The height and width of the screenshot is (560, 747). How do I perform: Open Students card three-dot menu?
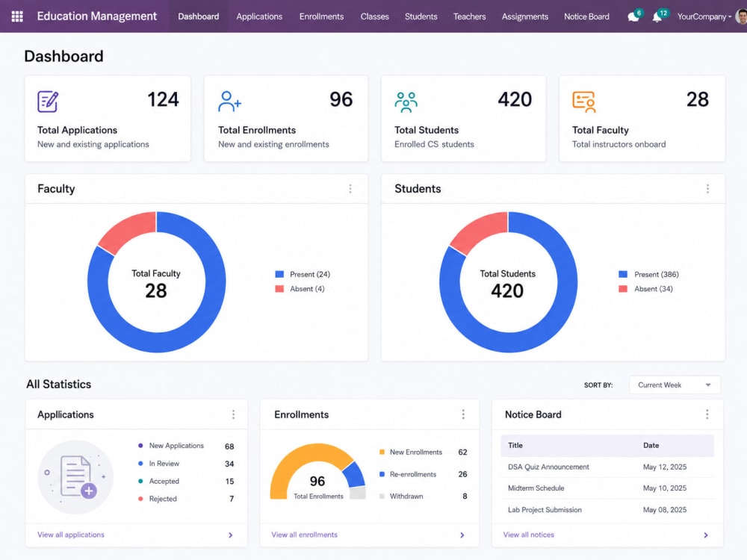pyautogui.click(x=707, y=189)
